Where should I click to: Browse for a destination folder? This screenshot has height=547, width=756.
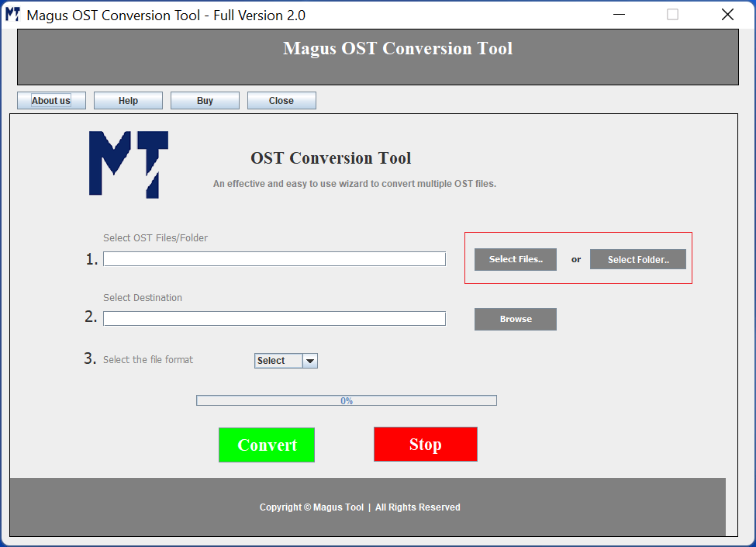[516, 320]
